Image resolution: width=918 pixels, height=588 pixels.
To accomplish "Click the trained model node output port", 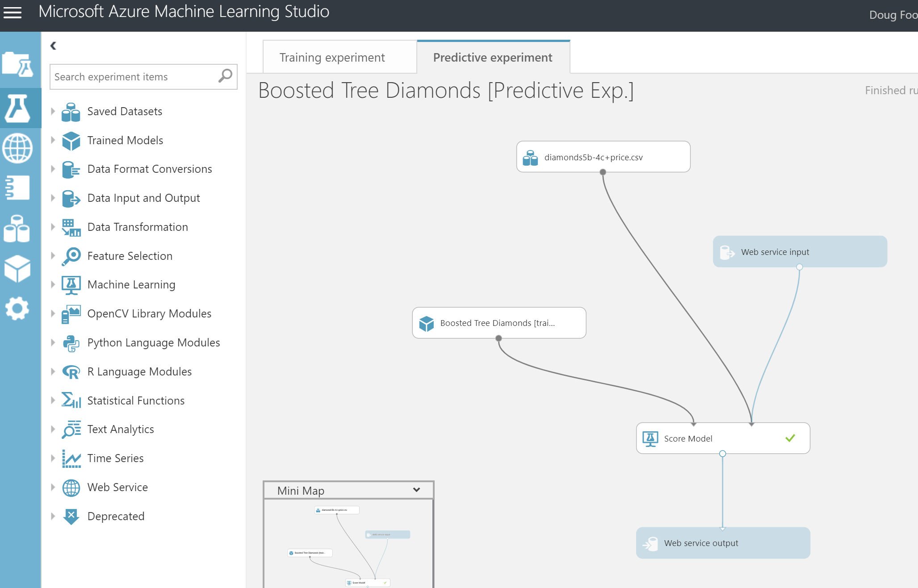I will [x=499, y=338].
